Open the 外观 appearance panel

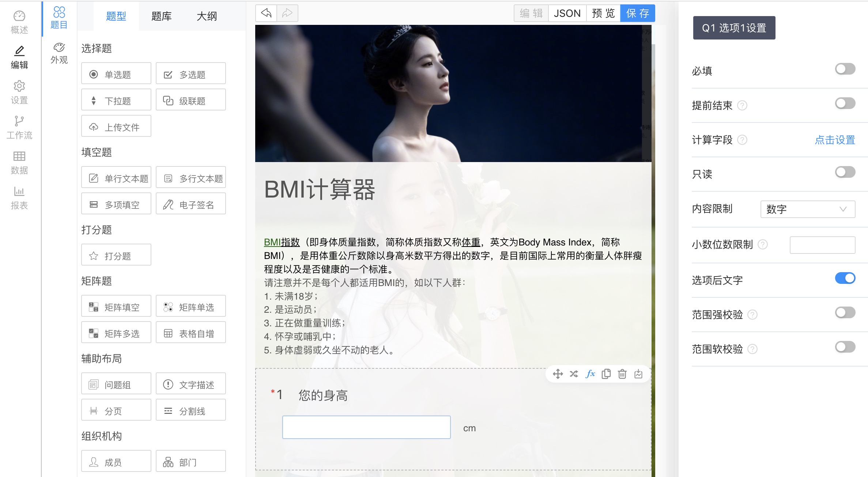pyautogui.click(x=59, y=53)
